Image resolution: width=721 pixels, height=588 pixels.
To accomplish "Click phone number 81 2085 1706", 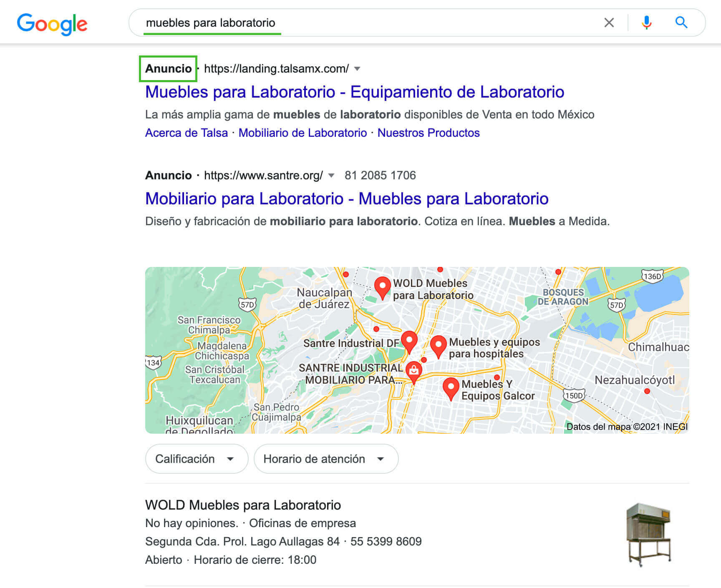I will (x=380, y=175).
